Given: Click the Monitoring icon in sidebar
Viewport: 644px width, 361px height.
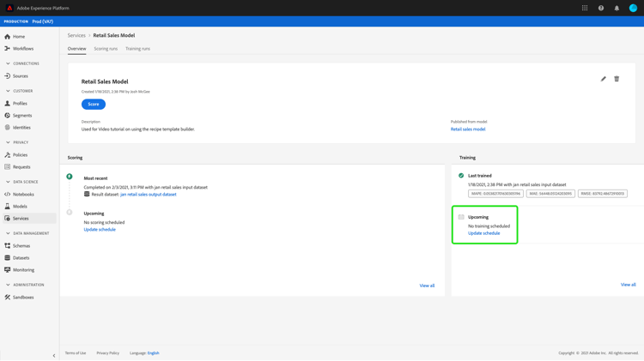Looking at the screenshot, I should pyautogui.click(x=8, y=269).
